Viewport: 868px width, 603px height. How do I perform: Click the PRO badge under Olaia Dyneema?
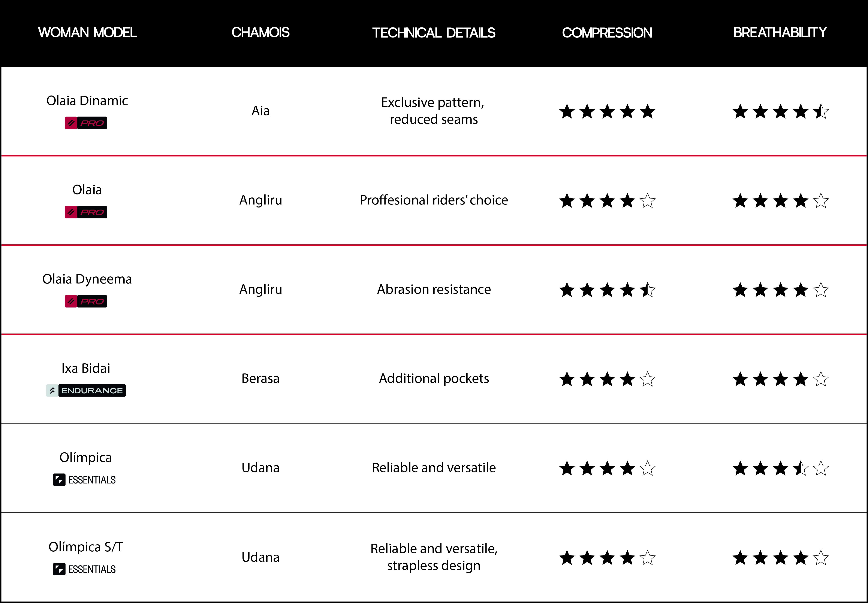(x=86, y=301)
